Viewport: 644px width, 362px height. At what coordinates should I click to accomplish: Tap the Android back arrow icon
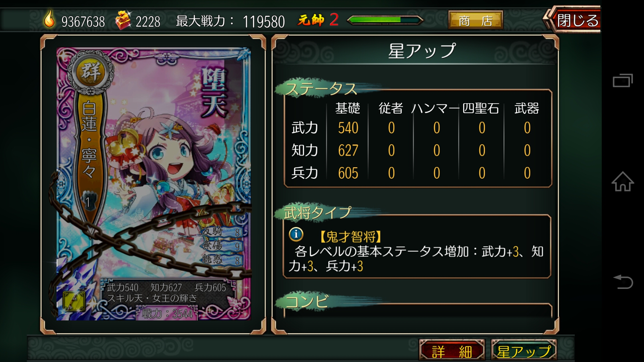point(623,282)
